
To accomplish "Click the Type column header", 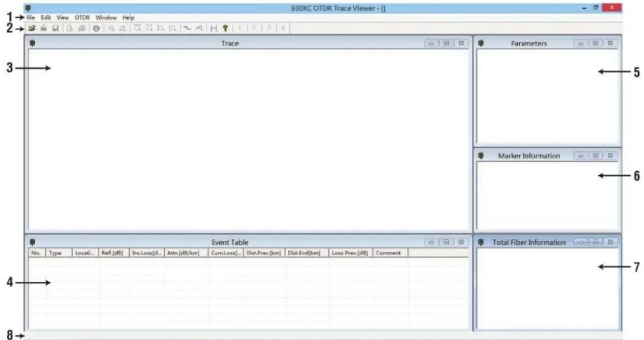I will [x=59, y=253].
